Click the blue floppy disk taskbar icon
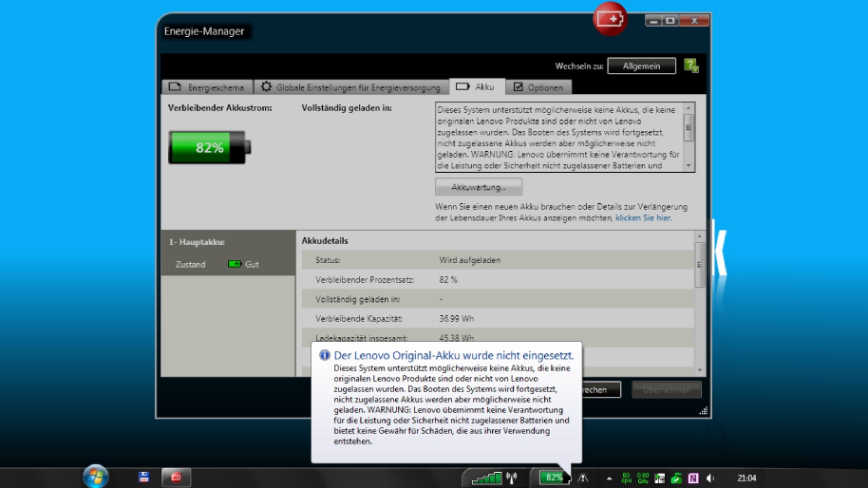The width and height of the screenshot is (868, 488). (144, 477)
